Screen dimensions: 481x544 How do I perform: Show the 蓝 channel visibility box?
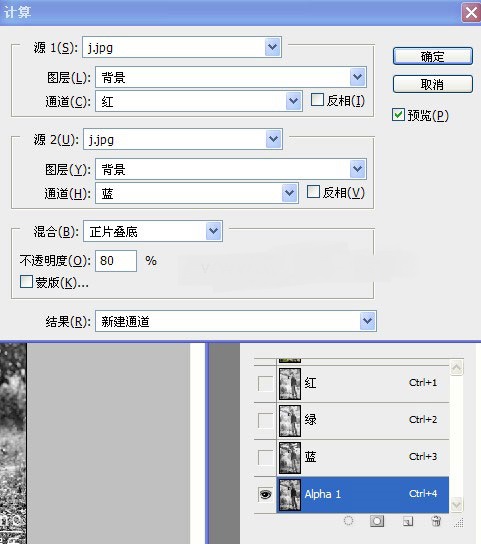click(265, 457)
